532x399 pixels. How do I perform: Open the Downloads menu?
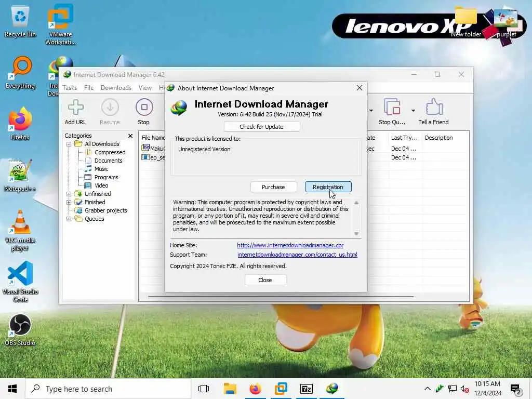tap(116, 88)
